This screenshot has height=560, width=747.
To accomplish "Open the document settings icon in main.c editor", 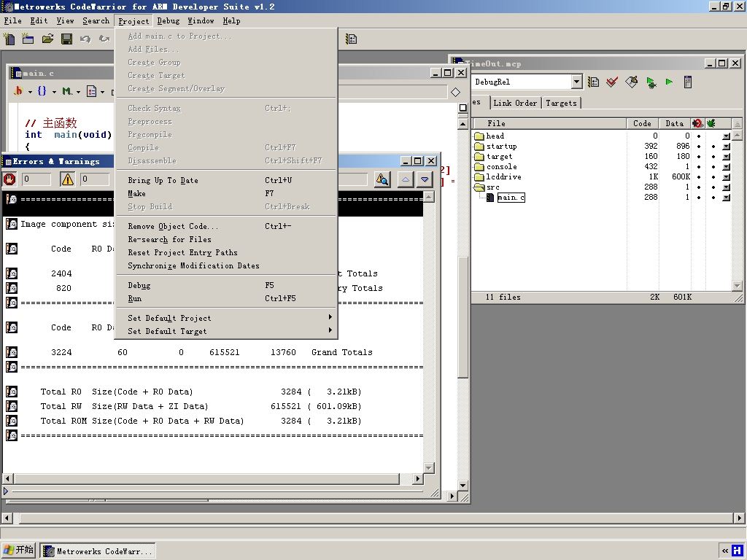I will tap(91, 90).
